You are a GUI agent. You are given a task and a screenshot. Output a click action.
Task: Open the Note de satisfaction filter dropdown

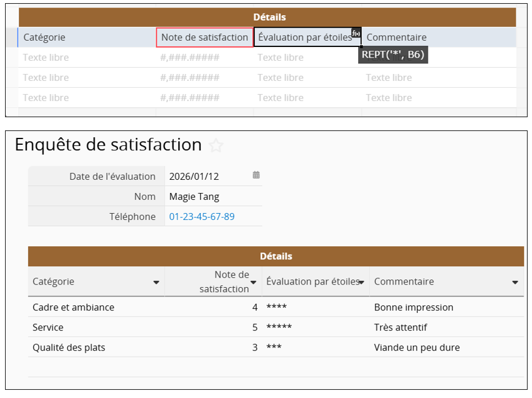coord(253,283)
